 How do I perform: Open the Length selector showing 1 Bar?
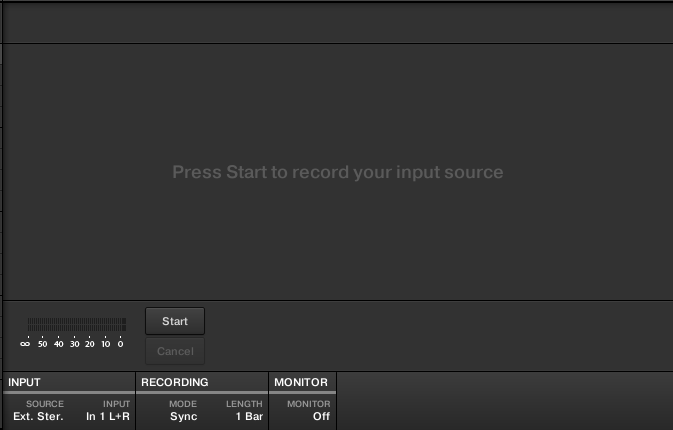(x=249, y=416)
